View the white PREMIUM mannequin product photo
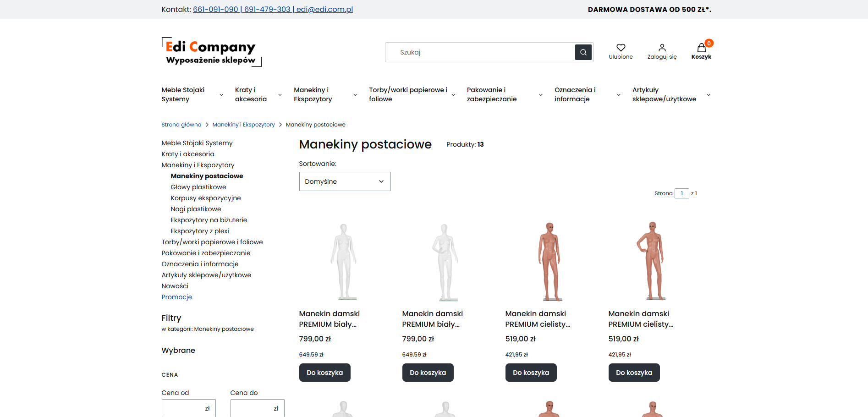The height and width of the screenshot is (417, 868). tap(344, 261)
